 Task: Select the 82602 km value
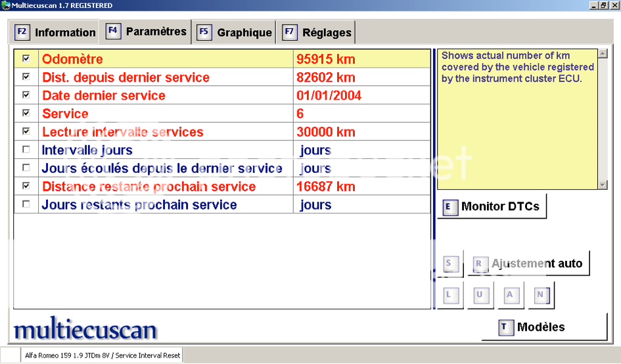(x=325, y=78)
